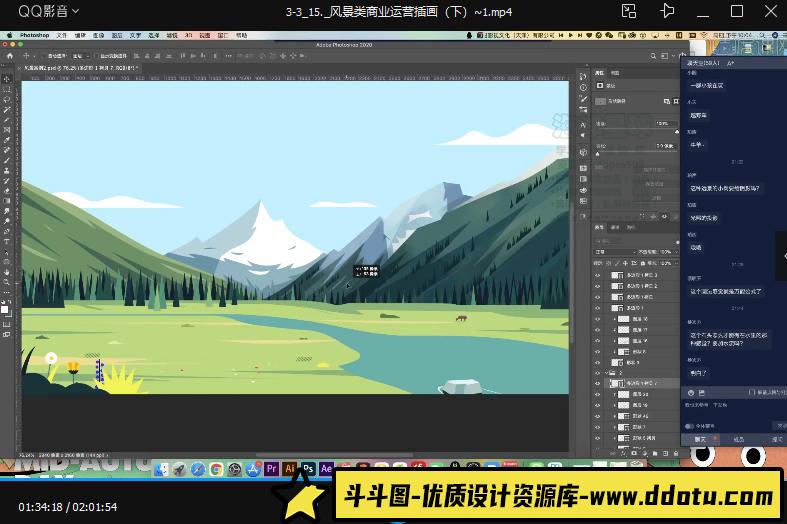Open the Move tool preset picker arrow

coord(35,56)
